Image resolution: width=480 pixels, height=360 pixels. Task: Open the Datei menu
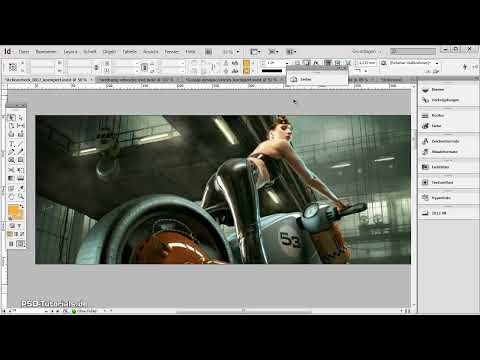click(x=24, y=52)
